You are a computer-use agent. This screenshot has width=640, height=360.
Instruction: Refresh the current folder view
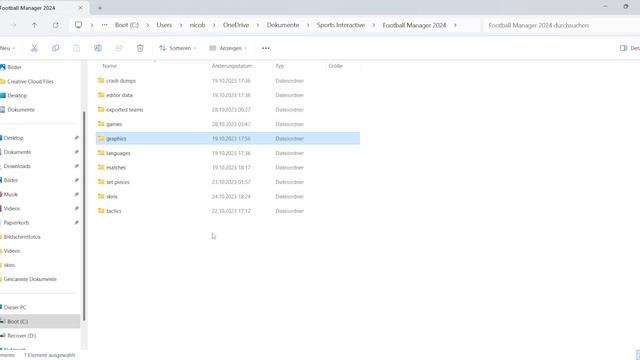click(56, 25)
